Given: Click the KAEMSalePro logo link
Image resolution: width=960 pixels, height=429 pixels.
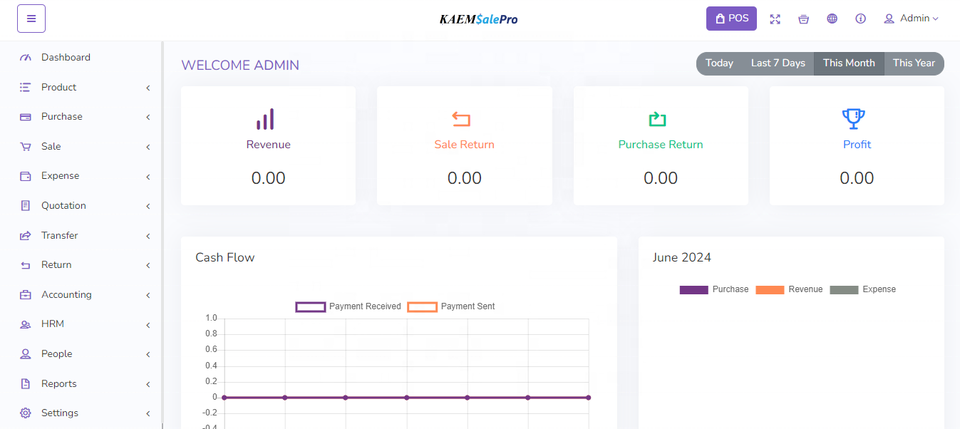Looking at the screenshot, I should coord(479,19).
